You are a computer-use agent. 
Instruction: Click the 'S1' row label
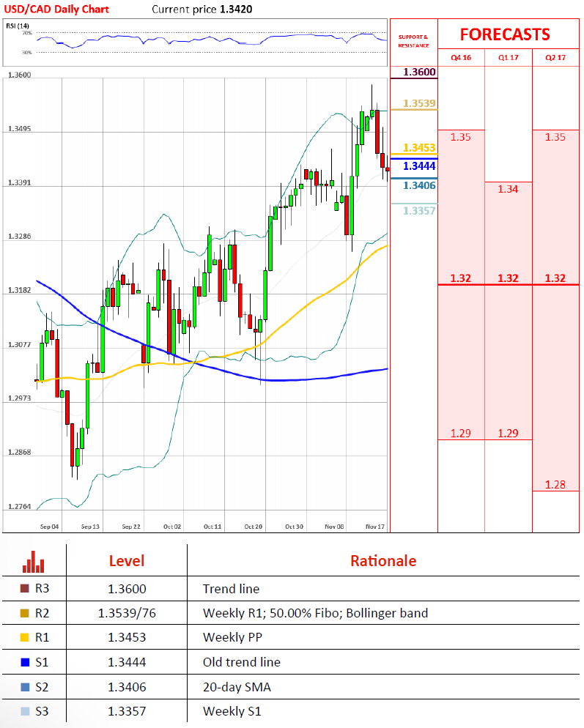42,662
